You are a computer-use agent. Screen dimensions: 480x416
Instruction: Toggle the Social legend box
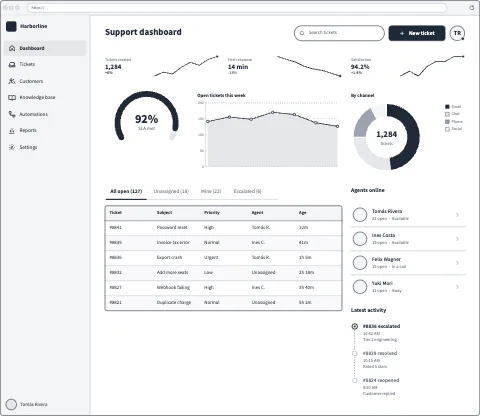pos(447,129)
